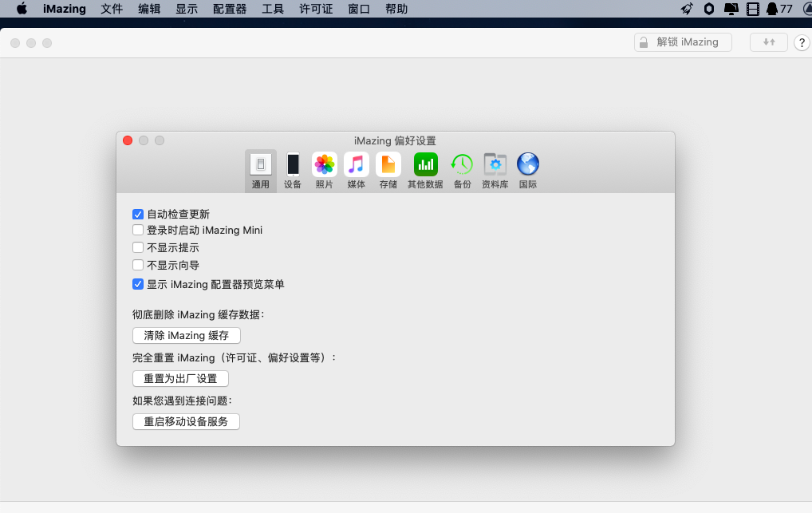Select the 国际 (International) globe icon
The width and height of the screenshot is (812, 513).
pos(528,165)
